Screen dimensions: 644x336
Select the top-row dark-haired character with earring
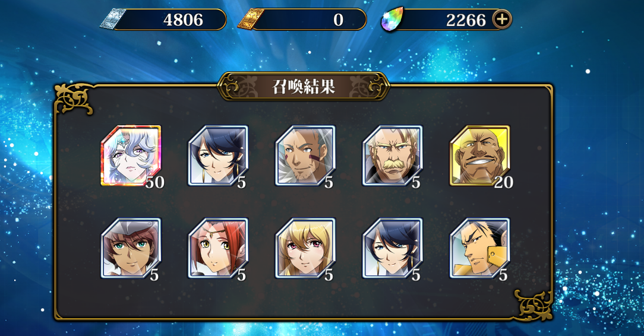pyautogui.click(x=218, y=156)
